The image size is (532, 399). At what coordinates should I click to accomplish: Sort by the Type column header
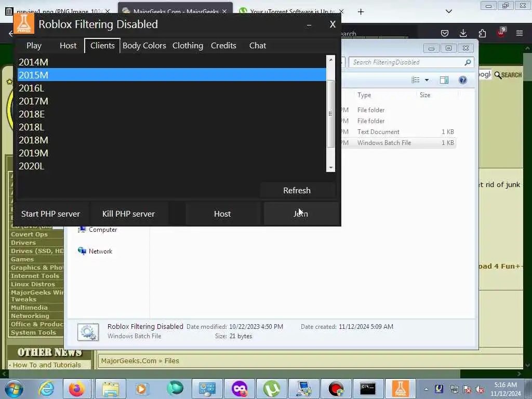pos(364,95)
